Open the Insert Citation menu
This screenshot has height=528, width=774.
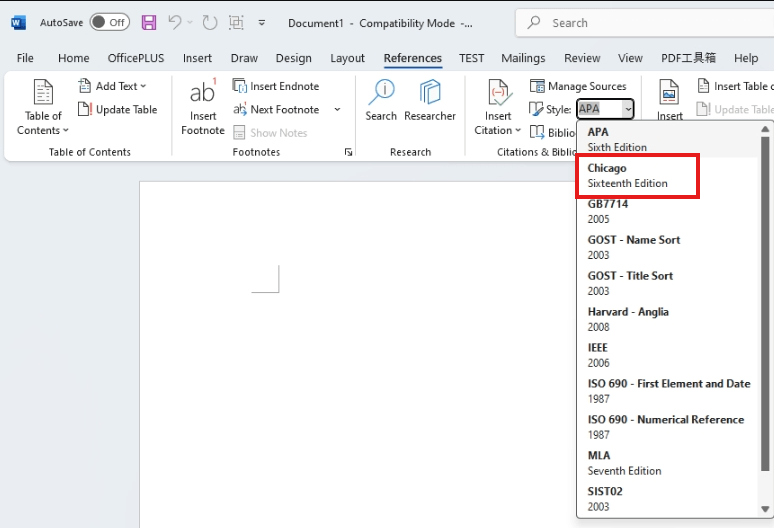[497, 107]
